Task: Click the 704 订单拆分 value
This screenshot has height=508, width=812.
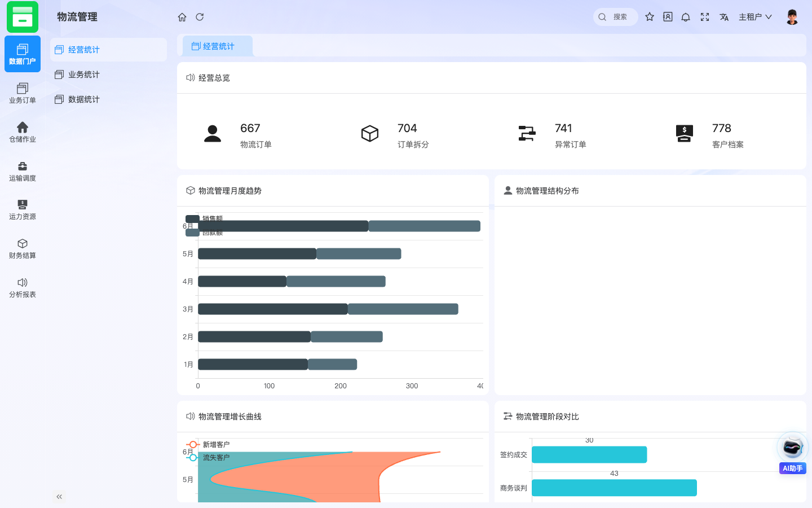Action: [407, 128]
